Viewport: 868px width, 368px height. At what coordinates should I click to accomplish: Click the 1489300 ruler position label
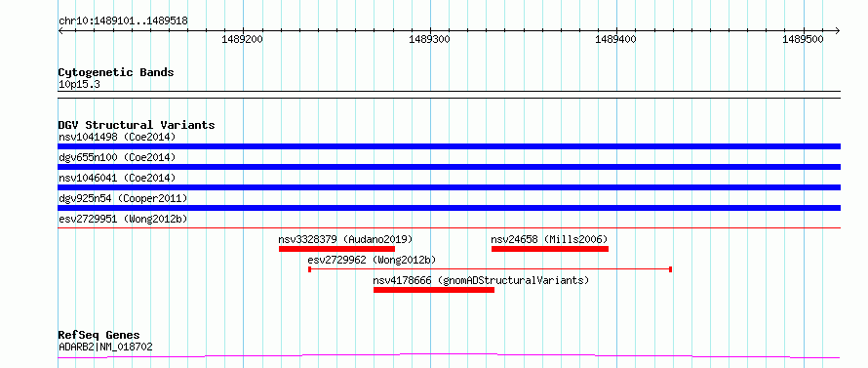click(x=429, y=39)
